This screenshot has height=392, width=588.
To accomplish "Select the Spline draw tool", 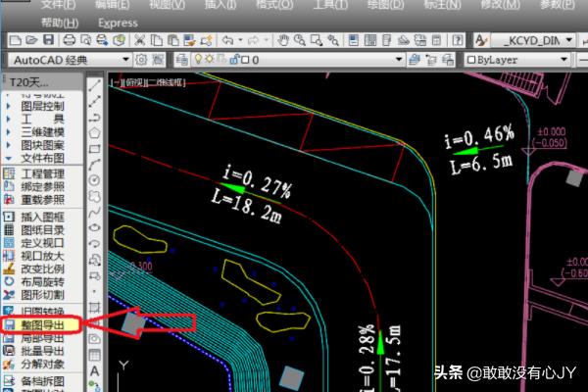I will [x=94, y=213].
